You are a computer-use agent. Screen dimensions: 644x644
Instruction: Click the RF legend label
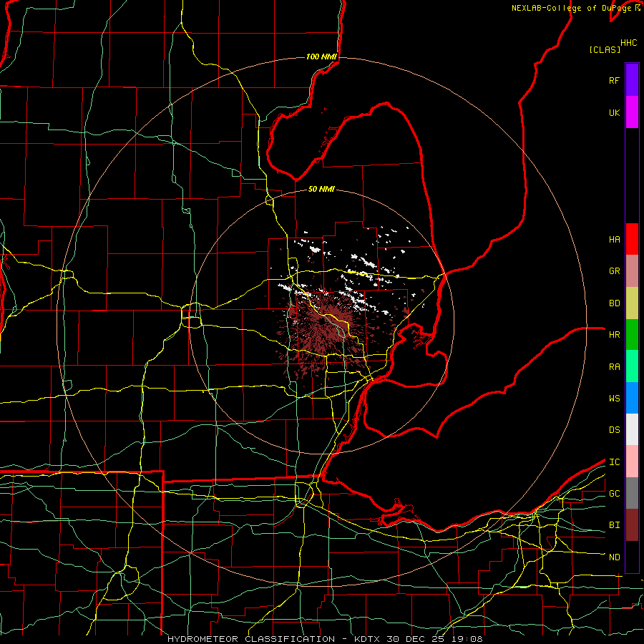pyautogui.click(x=614, y=80)
